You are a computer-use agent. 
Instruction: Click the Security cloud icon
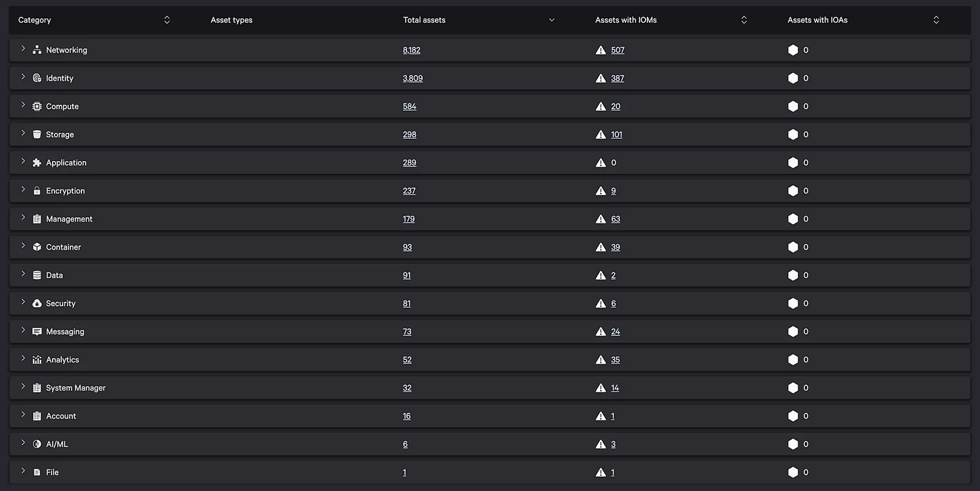[37, 304]
